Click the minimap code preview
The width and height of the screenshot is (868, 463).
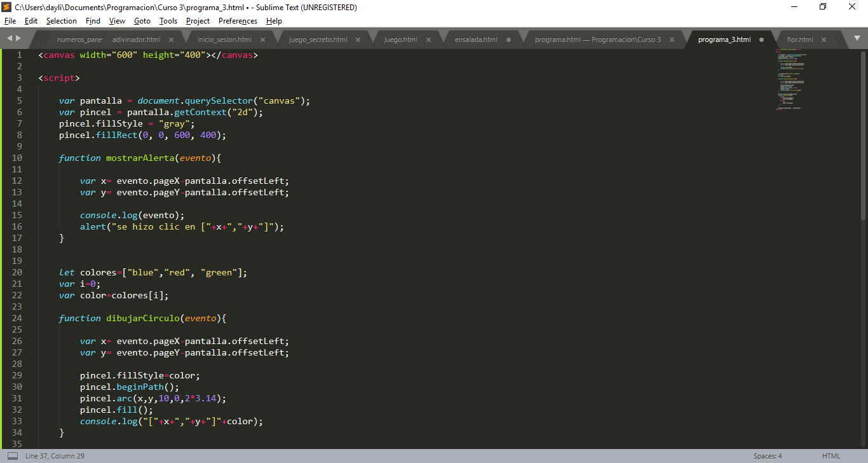[790, 79]
